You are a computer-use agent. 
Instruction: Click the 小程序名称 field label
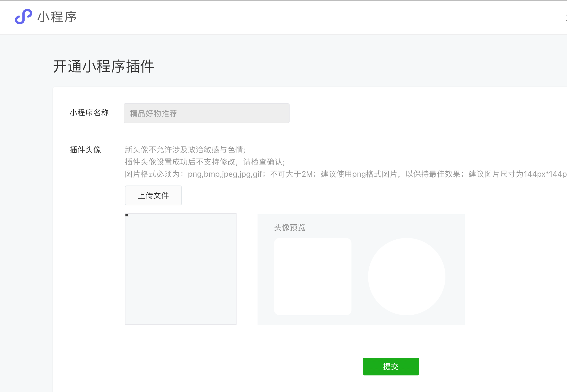click(89, 113)
